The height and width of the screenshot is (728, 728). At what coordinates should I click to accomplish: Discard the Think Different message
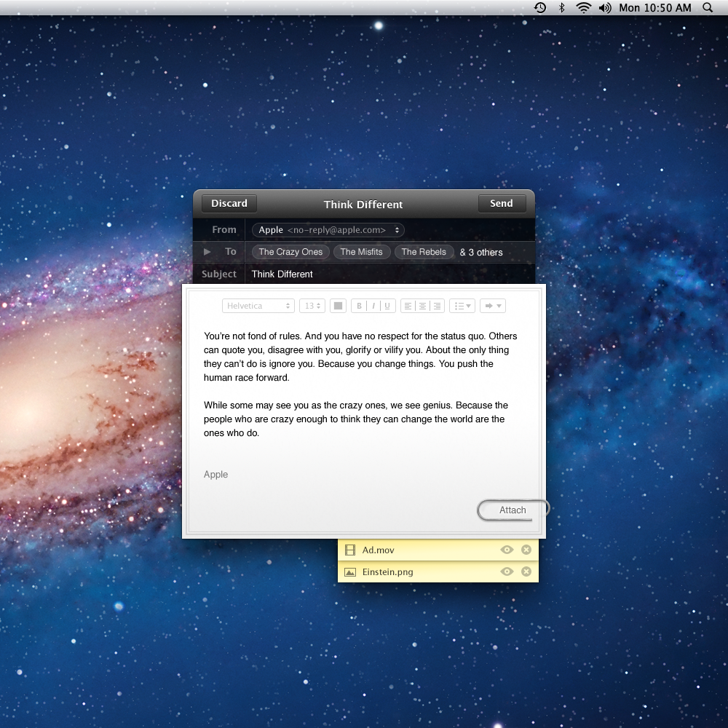229,203
